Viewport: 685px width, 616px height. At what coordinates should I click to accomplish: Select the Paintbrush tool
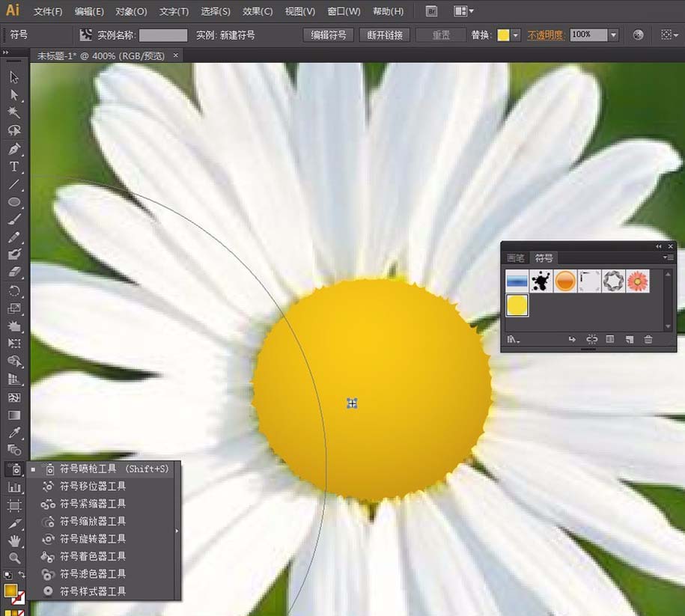[x=14, y=219]
